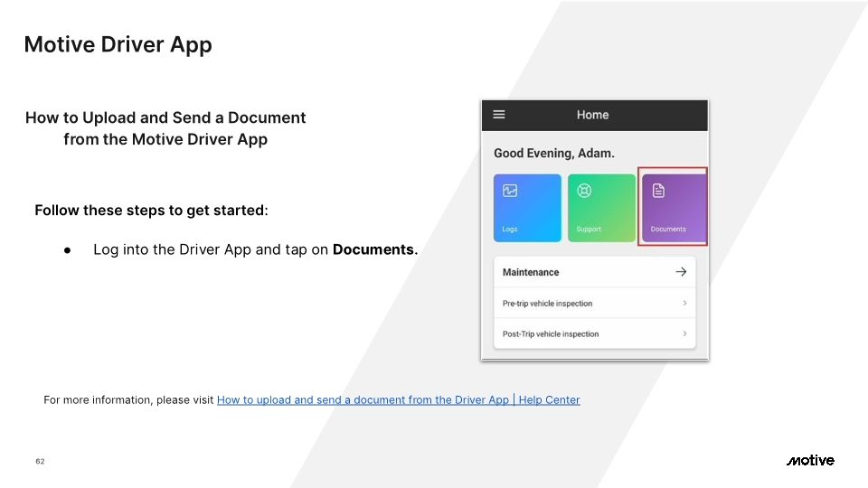Click the bold Documents word in the bullet
The width and height of the screenshot is (868, 488).
coord(374,249)
